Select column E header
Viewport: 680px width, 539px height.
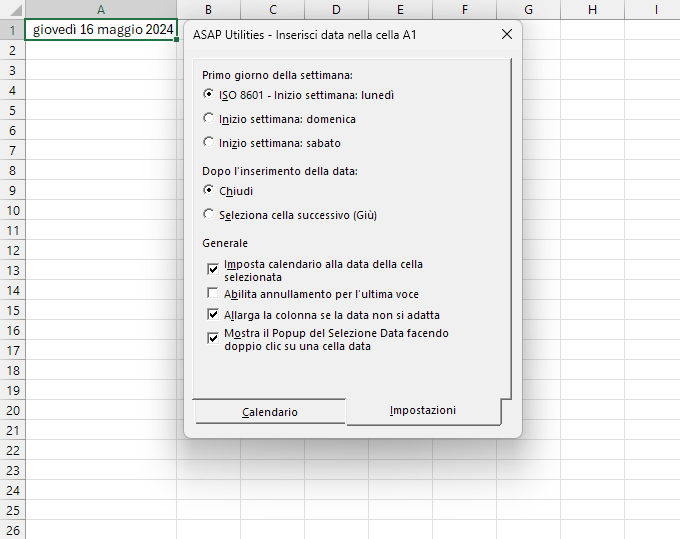(400, 10)
